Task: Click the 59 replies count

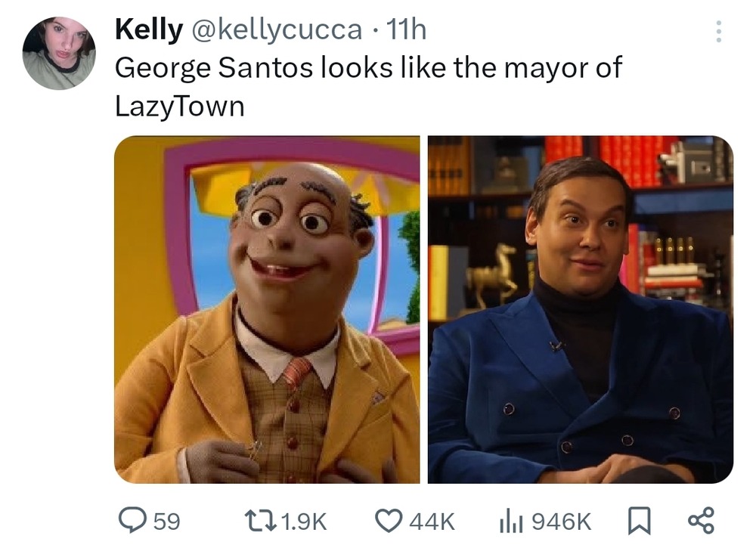Action: 167,522
